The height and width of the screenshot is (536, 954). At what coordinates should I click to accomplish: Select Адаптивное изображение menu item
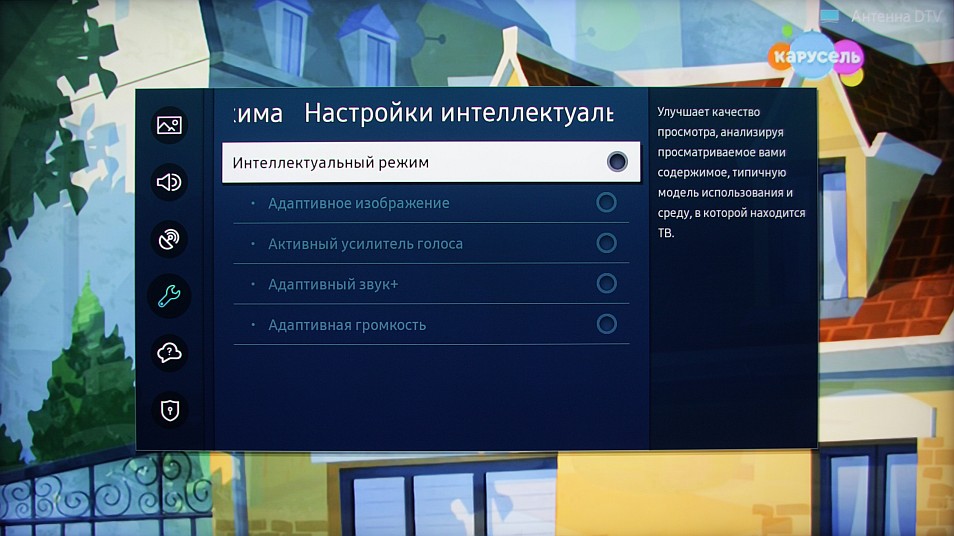(431, 203)
